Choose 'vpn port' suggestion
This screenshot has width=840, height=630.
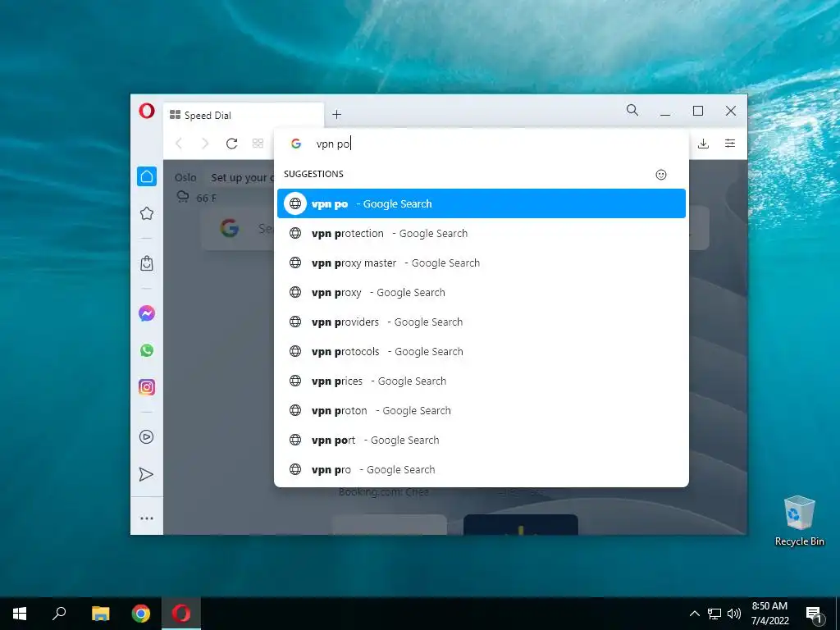coord(481,440)
